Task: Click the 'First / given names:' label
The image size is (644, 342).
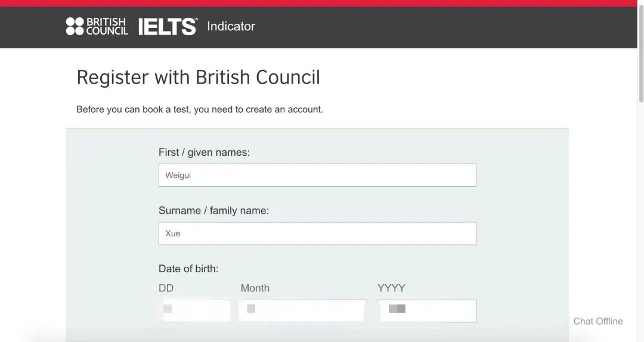Action: 204,153
